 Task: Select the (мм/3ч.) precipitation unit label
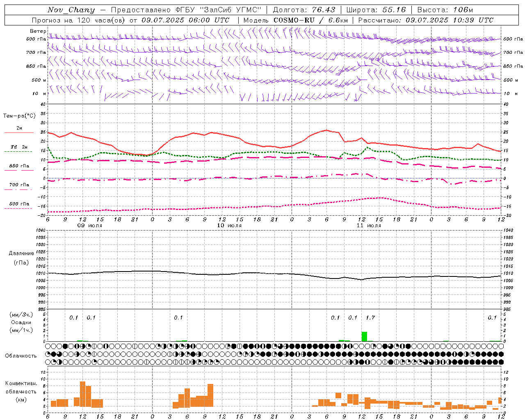(x=21, y=315)
